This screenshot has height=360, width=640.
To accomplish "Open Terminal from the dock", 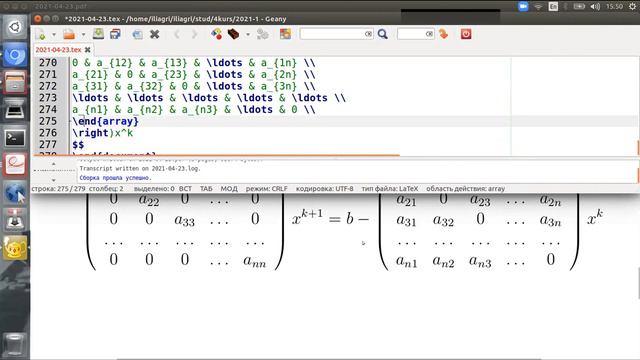I will (15, 138).
